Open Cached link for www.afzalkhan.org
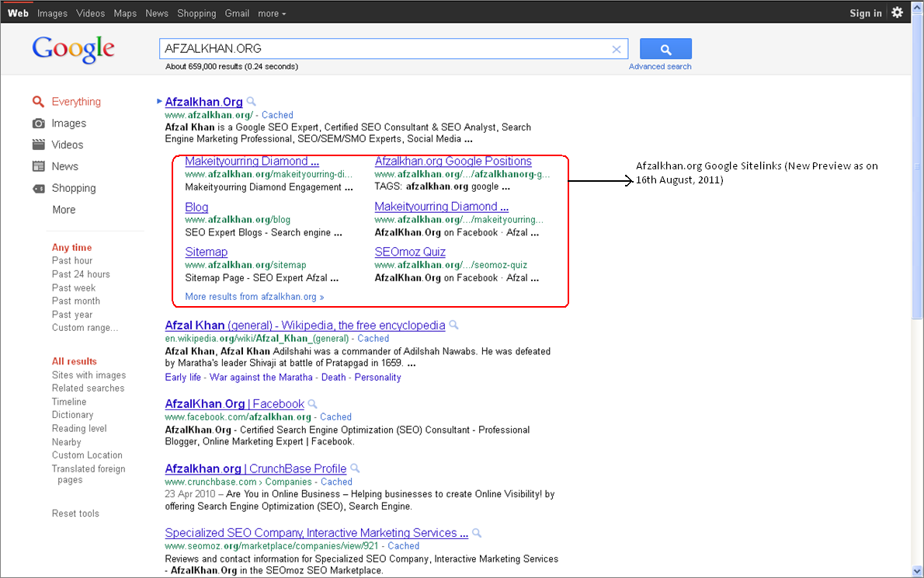 coord(277,115)
